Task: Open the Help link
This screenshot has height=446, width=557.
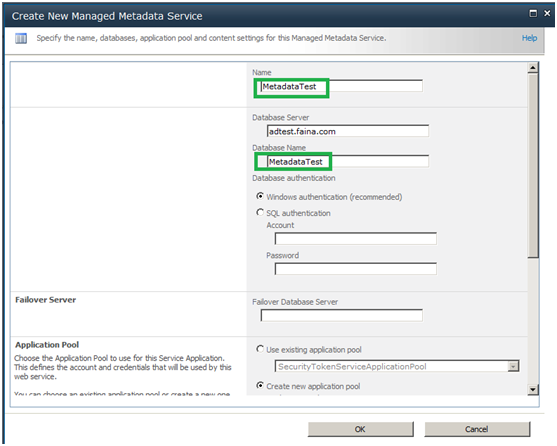Action: coord(529,38)
